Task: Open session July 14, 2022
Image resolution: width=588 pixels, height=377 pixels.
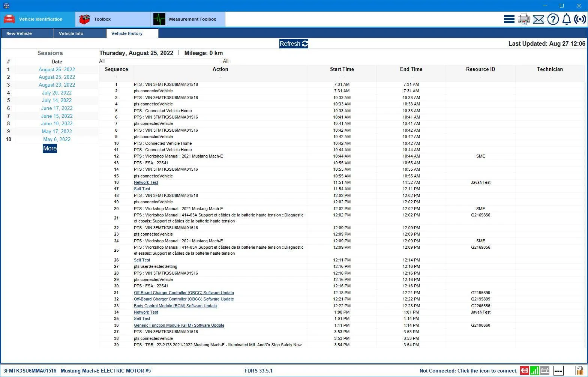Action: (x=57, y=100)
